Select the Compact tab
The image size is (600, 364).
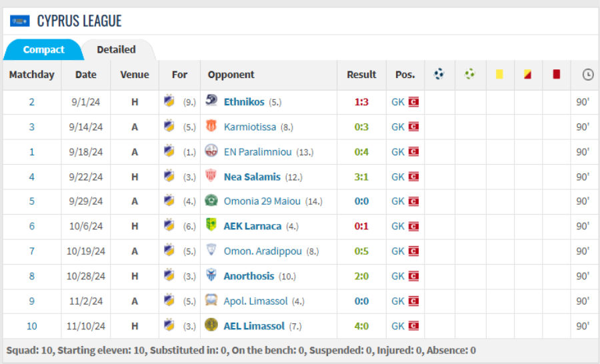click(43, 49)
